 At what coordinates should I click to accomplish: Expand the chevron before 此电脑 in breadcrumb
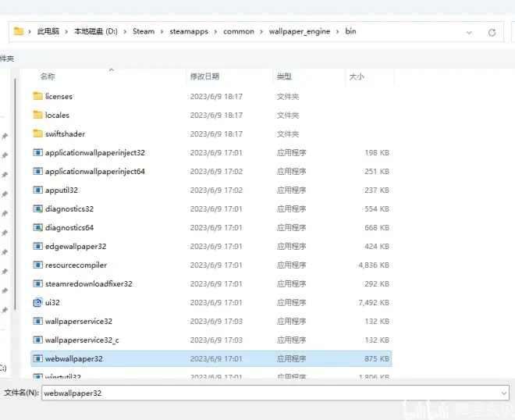pyautogui.click(x=30, y=31)
